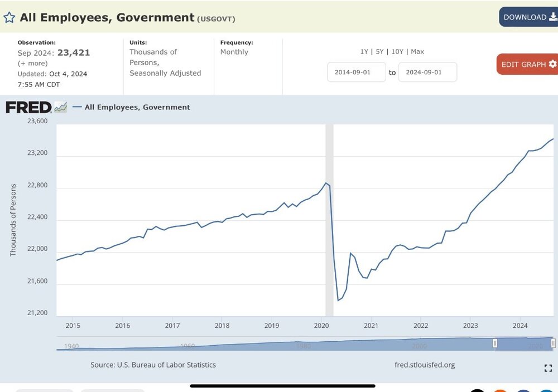Open EDIT GRAPH settings
Viewport: 558px width, 392px height.
point(528,64)
